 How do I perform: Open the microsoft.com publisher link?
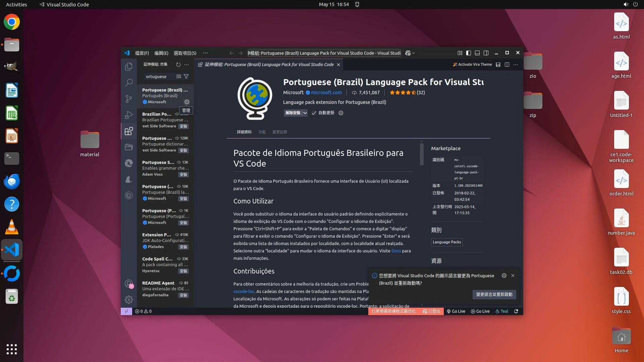click(x=326, y=93)
